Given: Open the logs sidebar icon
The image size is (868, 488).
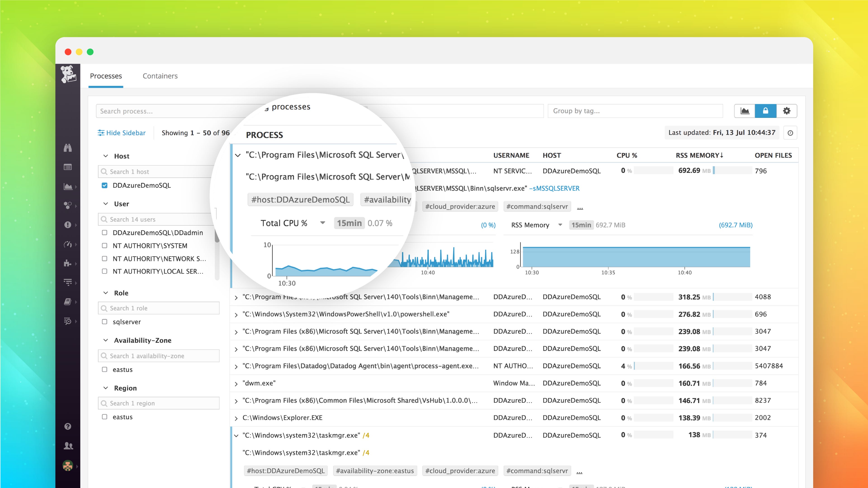Looking at the screenshot, I should (68, 282).
